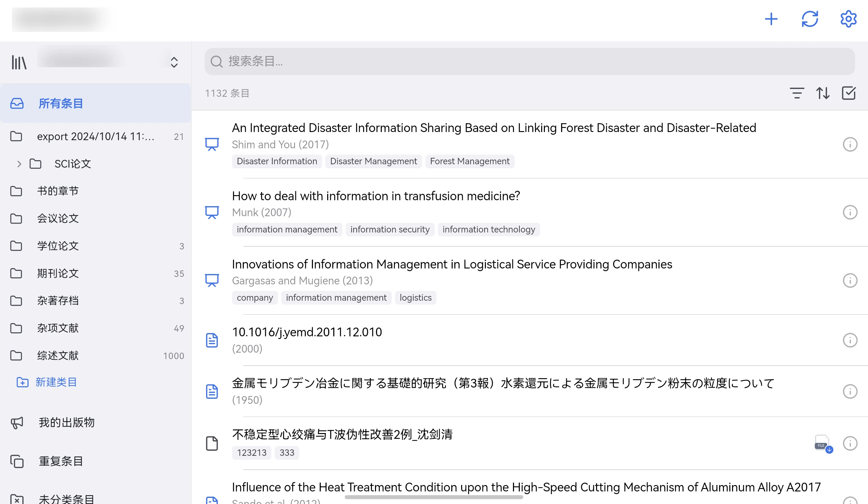Open 我的出版物
868x504 pixels.
pyautogui.click(x=95, y=423)
